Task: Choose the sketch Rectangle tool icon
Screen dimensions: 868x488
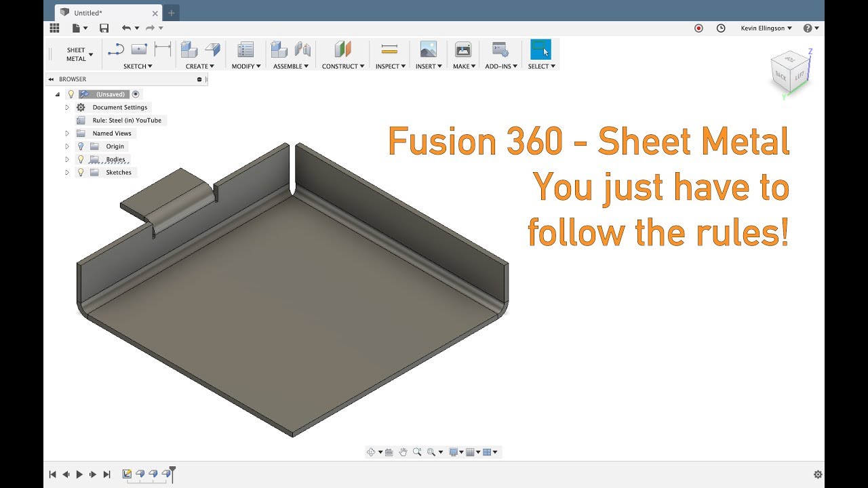Action: click(139, 49)
